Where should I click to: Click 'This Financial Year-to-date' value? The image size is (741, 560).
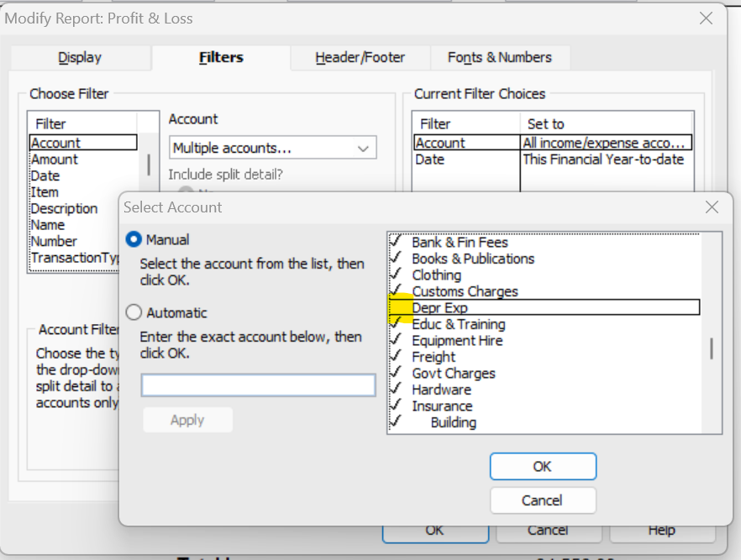[603, 160]
